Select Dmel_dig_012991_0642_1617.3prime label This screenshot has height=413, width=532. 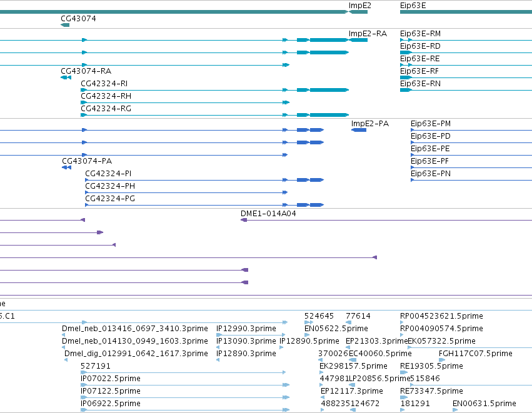pos(136,354)
